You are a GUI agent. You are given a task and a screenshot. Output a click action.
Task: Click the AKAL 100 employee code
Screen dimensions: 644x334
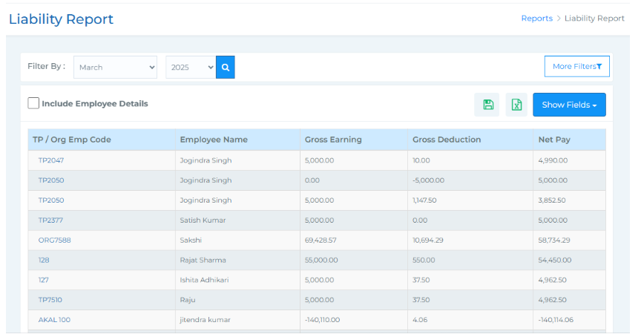pyautogui.click(x=54, y=320)
